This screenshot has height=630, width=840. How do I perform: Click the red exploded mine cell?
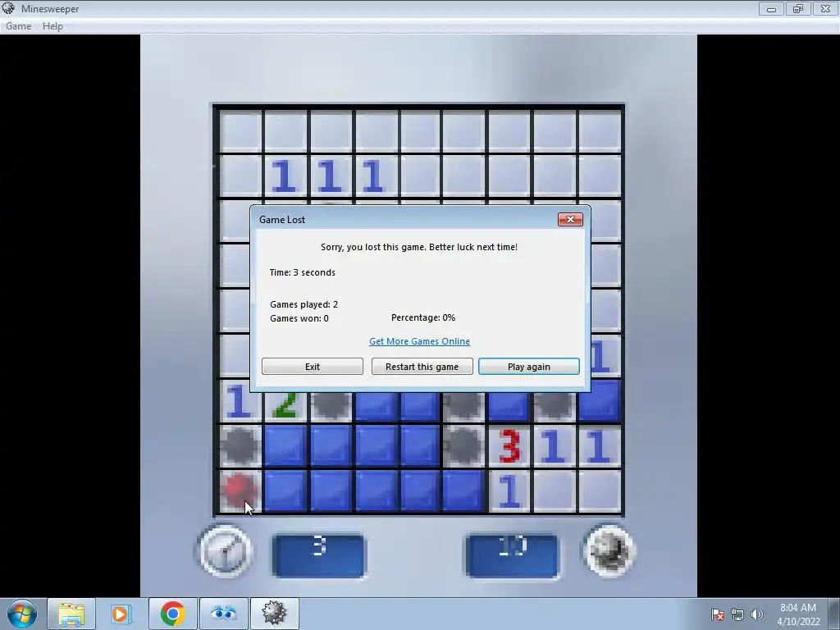click(240, 491)
